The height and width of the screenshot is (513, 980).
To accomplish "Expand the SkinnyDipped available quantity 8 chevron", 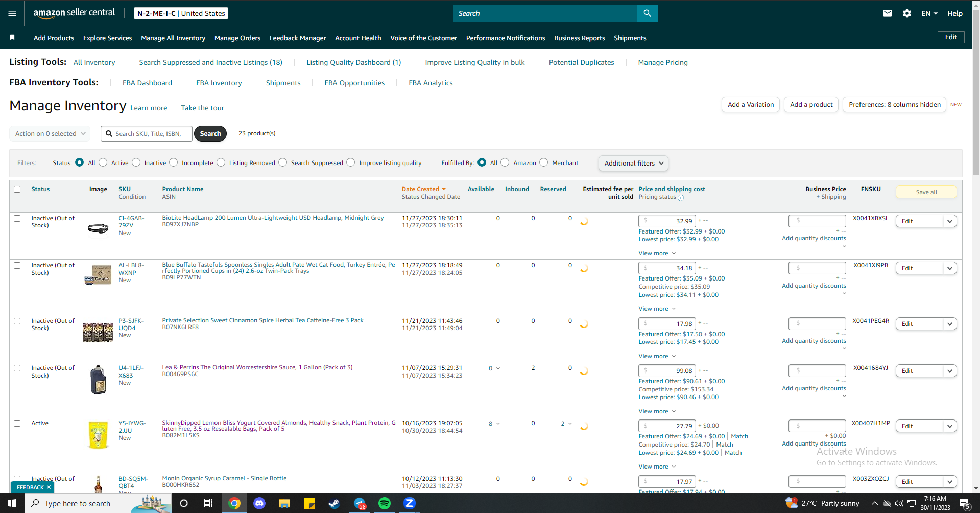I will click(498, 424).
